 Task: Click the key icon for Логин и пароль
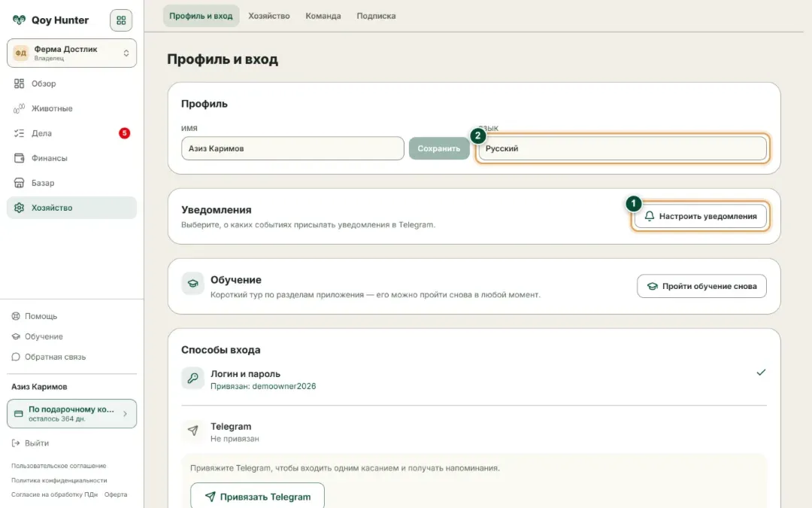click(x=192, y=378)
